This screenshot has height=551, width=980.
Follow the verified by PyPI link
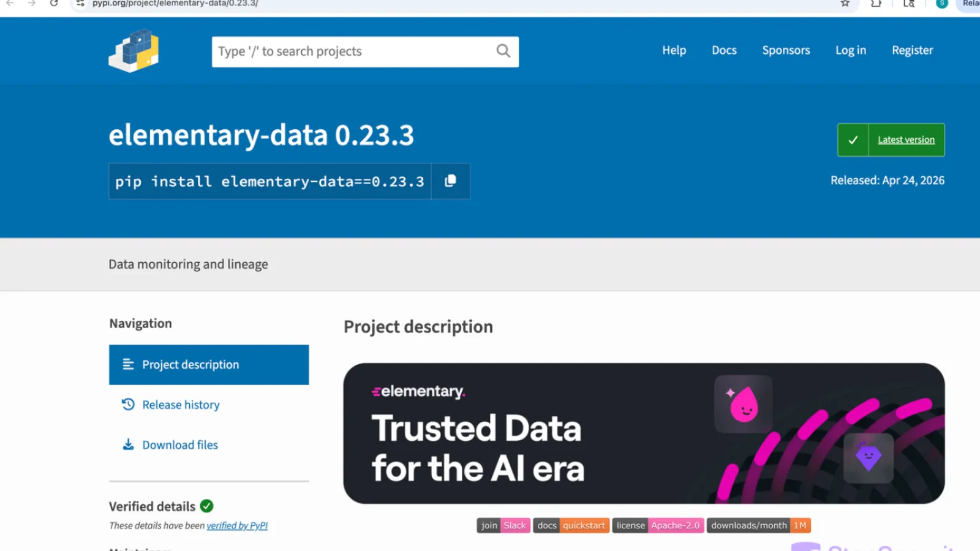(x=237, y=525)
